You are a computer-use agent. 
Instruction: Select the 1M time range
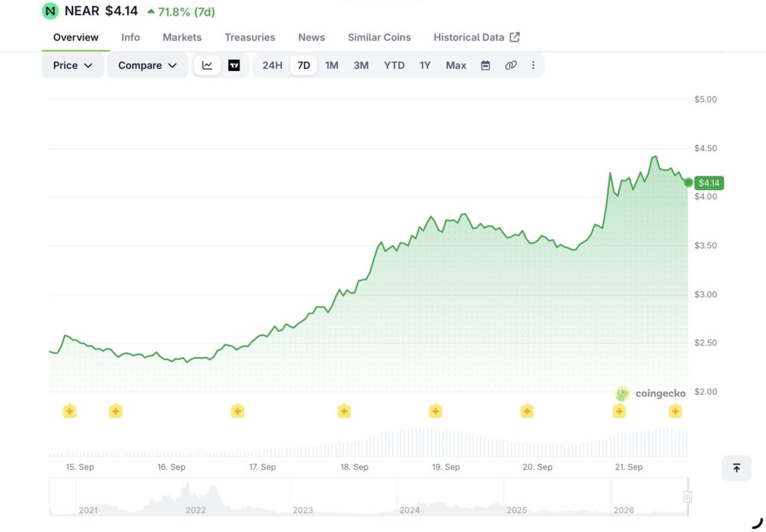click(x=331, y=65)
